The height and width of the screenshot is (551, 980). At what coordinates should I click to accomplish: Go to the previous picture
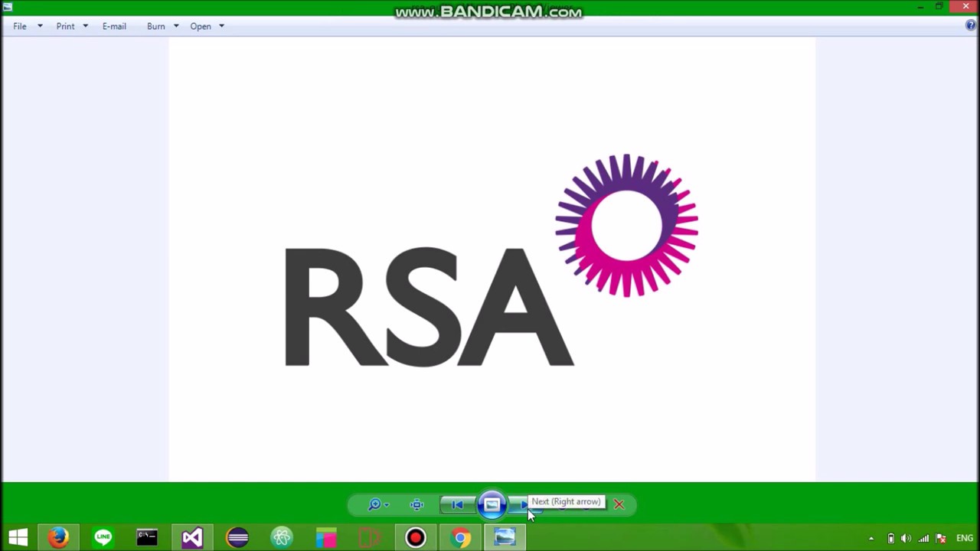pyautogui.click(x=456, y=504)
